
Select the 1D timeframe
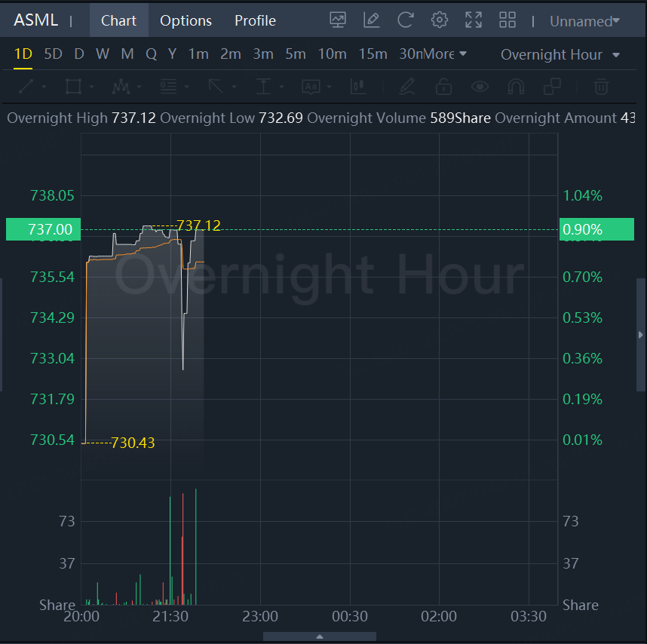click(x=23, y=54)
